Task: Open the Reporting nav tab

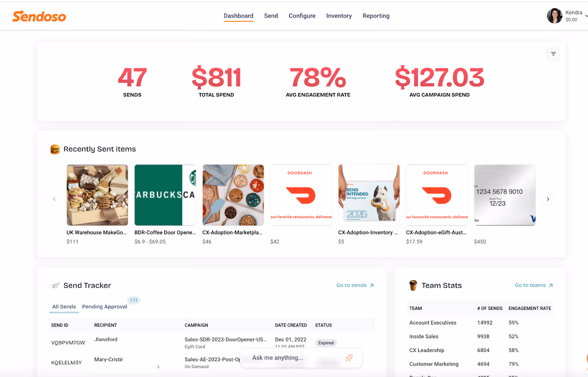Action: tap(376, 16)
